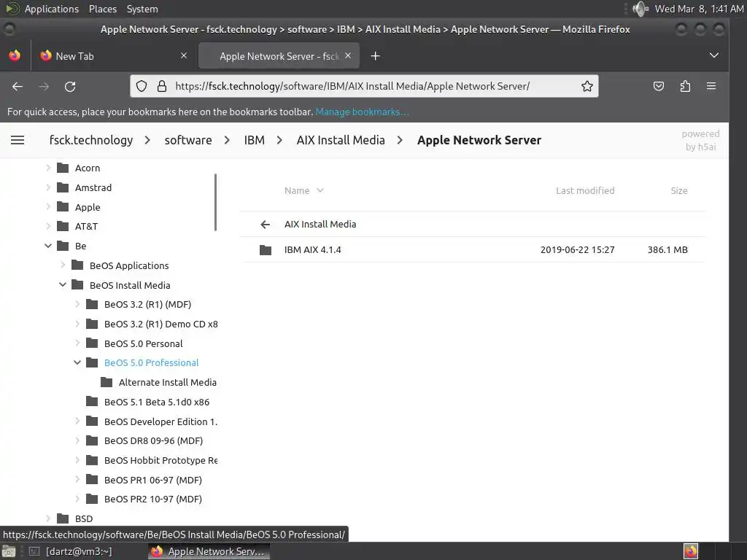Open the dartz@vm3 terminal in taskbar
This screenshot has width=747, height=560.
pyautogui.click(x=71, y=551)
